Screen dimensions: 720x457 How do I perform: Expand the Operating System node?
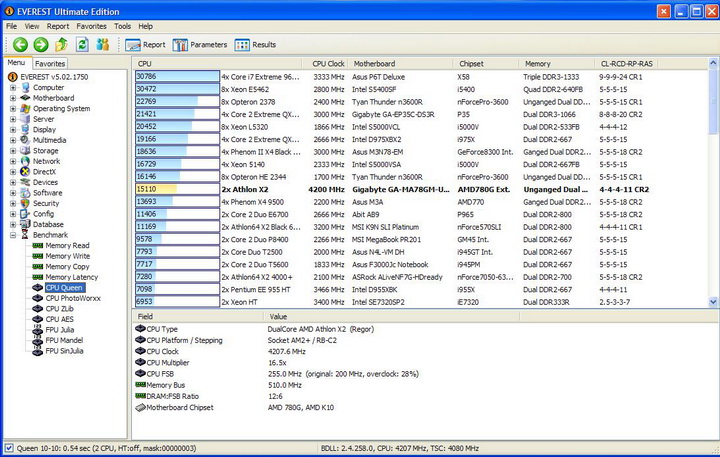tap(13, 108)
